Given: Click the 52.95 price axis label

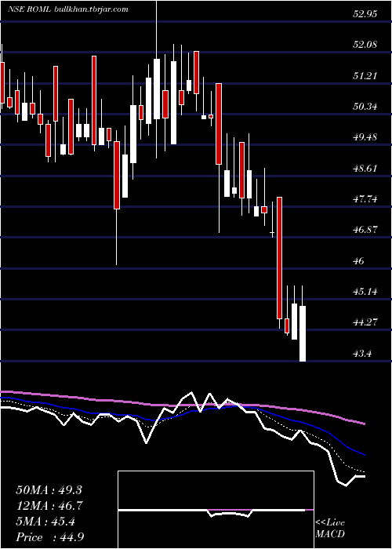Looking at the screenshot, I should (365, 14).
